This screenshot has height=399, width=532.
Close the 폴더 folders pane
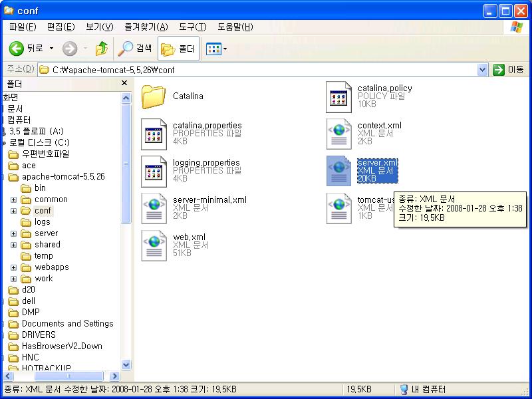(124, 82)
